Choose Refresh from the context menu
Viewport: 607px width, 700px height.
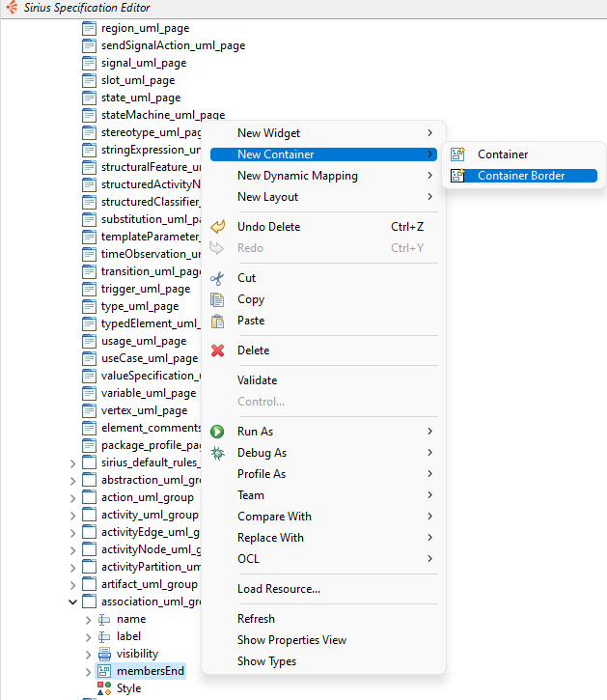[323, 619]
